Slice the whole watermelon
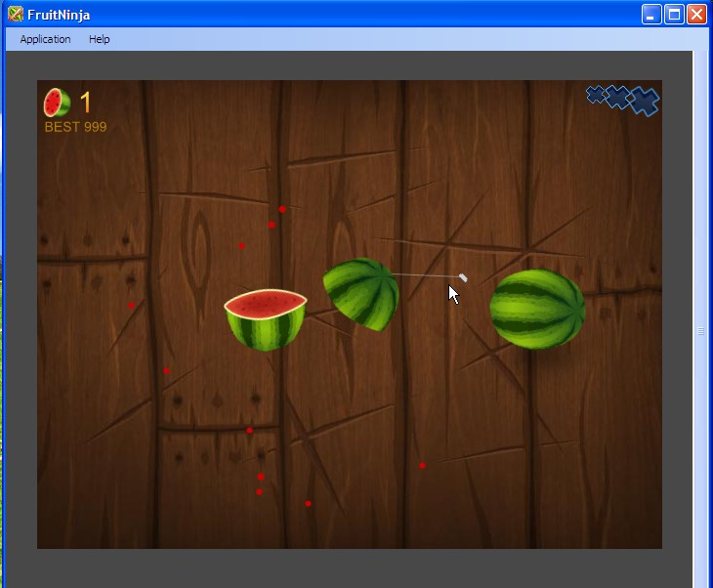 point(537,309)
